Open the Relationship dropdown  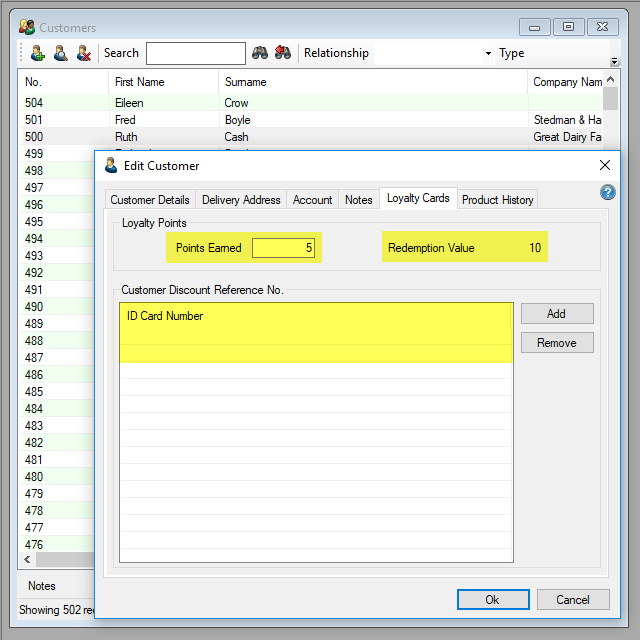point(488,54)
